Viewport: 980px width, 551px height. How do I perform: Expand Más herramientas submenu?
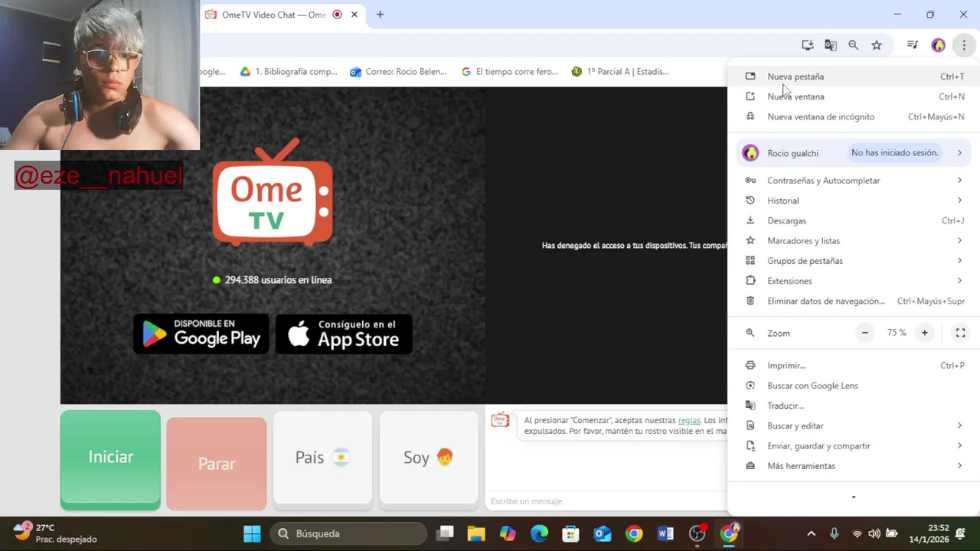(x=853, y=466)
